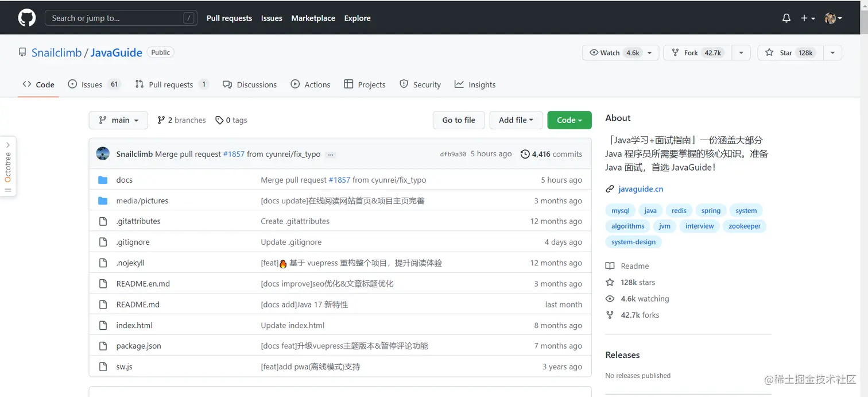The height and width of the screenshot is (397, 868).
Task: Switch to the Discussions tab
Action: click(x=250, y=84)
